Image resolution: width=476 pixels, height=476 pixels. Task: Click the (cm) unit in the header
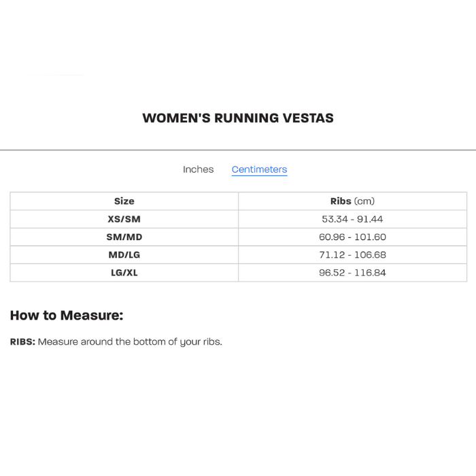[x=364, y=201]
